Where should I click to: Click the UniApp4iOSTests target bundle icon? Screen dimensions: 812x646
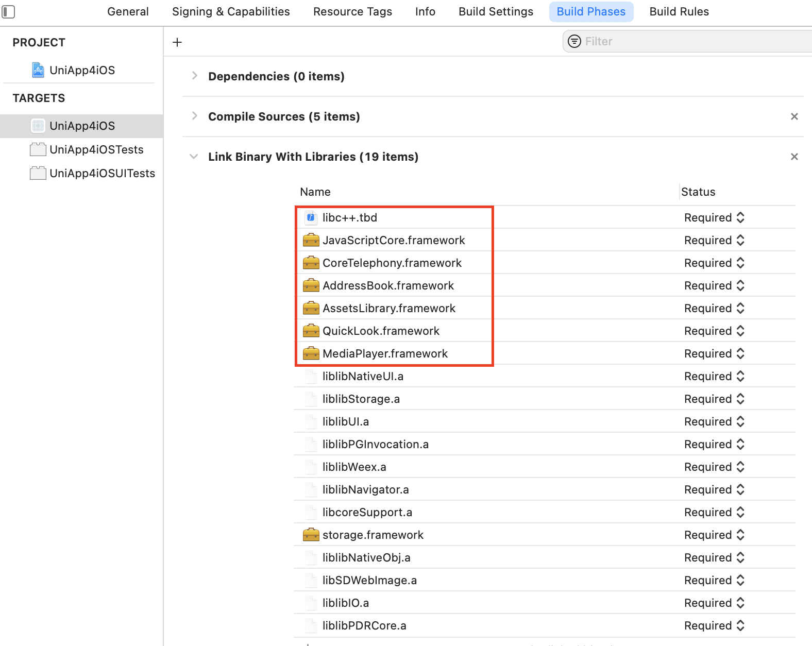point(38,149)
